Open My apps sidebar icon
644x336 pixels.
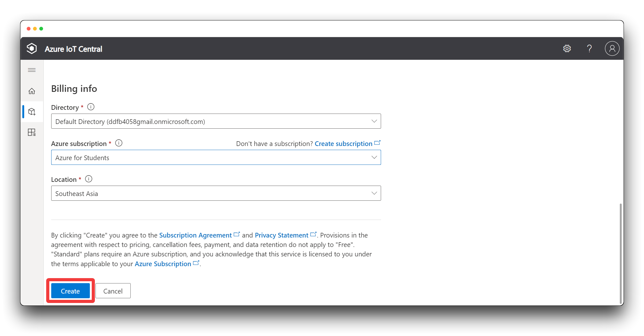click(x=32, y=132)
